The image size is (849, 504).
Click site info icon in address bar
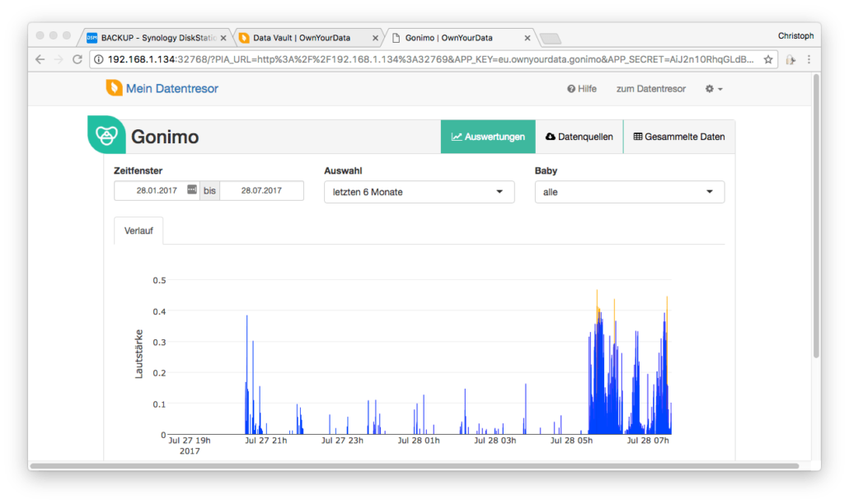point(98,59)
